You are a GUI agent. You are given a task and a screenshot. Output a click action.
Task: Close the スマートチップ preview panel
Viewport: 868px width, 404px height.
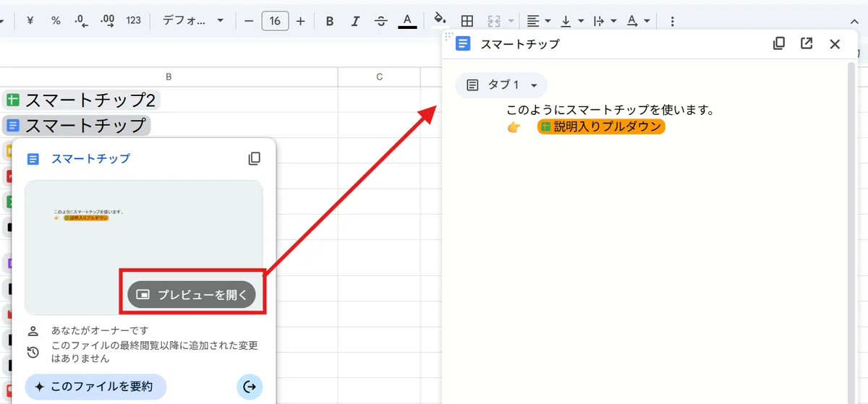click(x=835, y=43)
